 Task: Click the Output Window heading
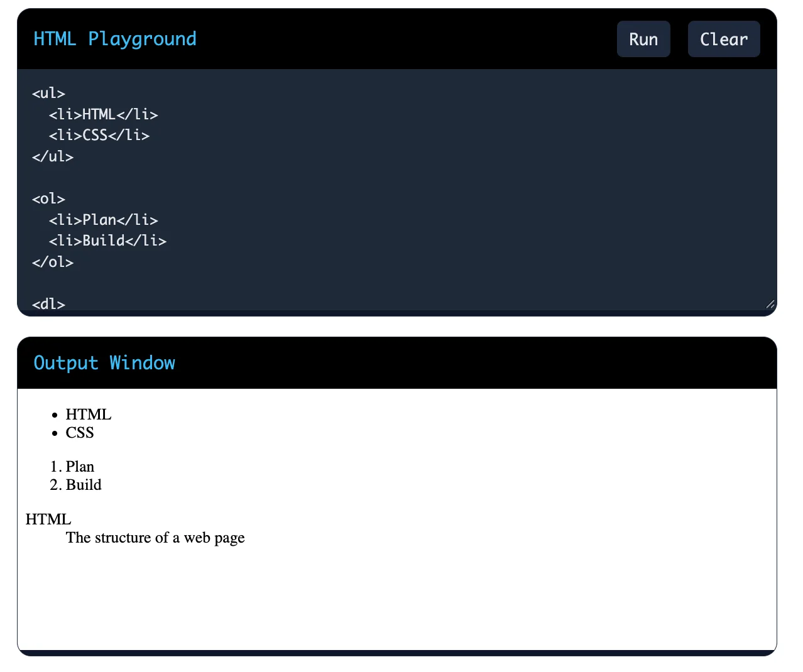point(104,363)
